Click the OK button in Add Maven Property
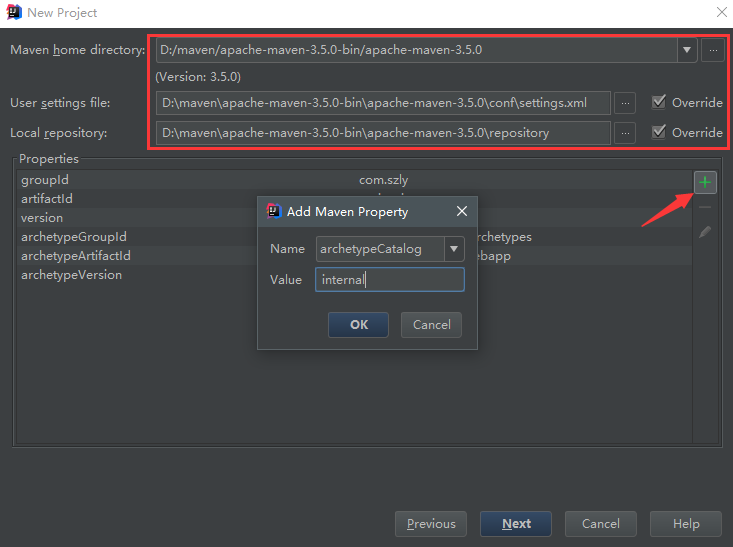Viewport: 733px width, 547px height. [359, 324]
